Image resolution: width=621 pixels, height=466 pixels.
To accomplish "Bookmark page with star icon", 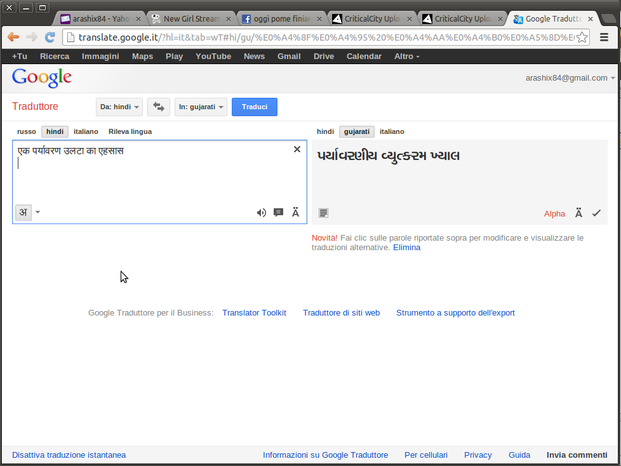I will (582, 37).
